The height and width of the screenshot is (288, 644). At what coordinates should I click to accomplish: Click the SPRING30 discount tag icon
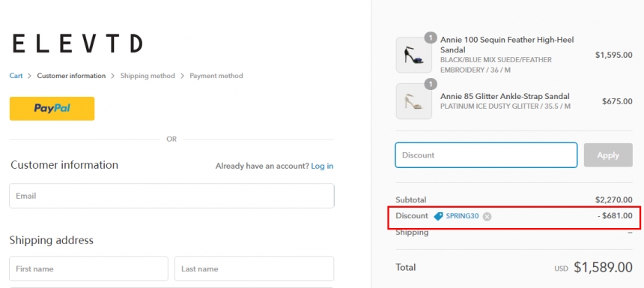point(439,216)
